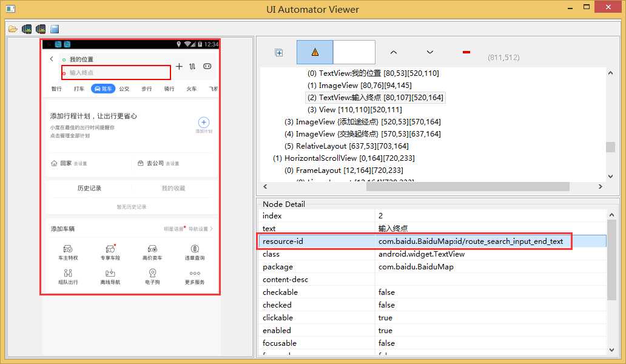The width and height of the screenshot is (626, 364).
Task: Select the class value android.widget.TextView
Action: point(421,254)
